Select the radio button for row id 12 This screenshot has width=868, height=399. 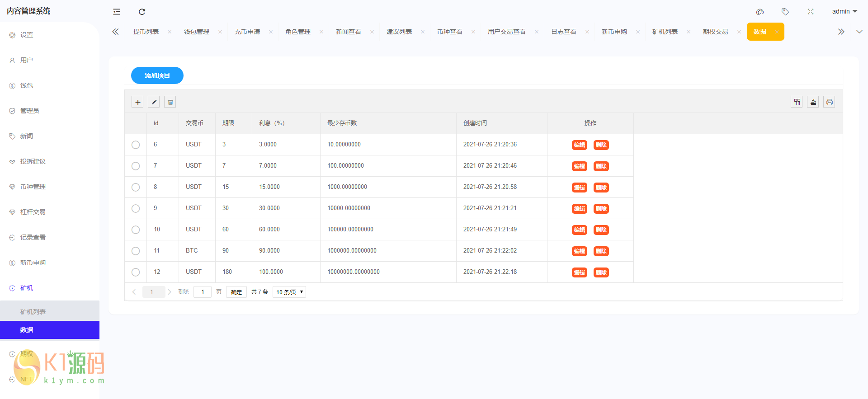(136, 272)
